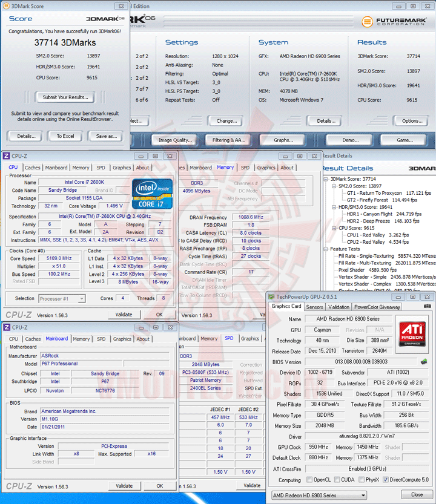Launch the Demo button in 3DMark06
The image size is (436, 504).
[x=350, y=140]
